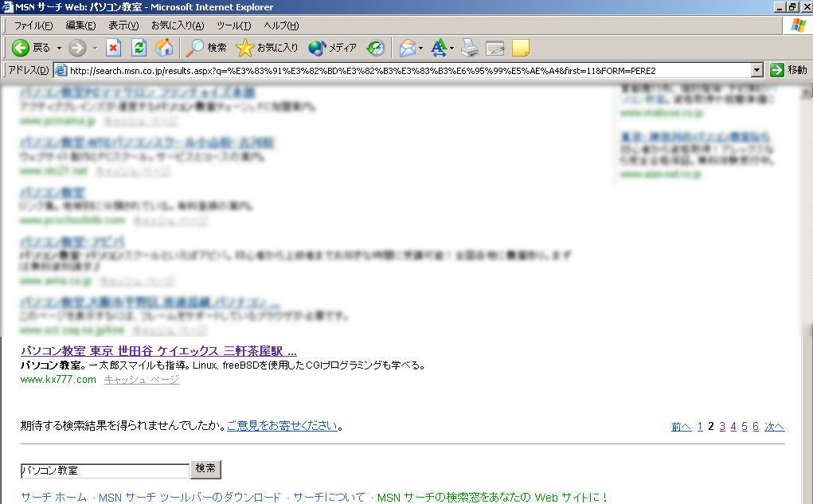
Task: Open the ツール menu
Action: click(x=233, y=25)
